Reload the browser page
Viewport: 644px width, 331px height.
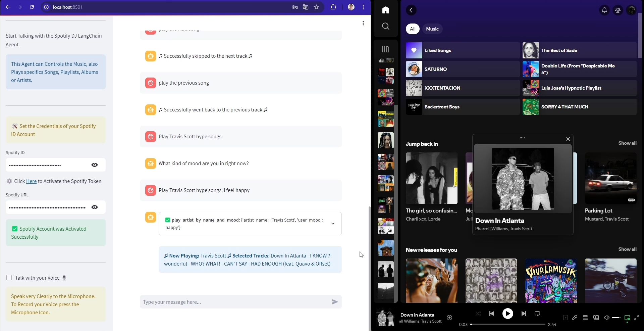click(x=32, y=7)
